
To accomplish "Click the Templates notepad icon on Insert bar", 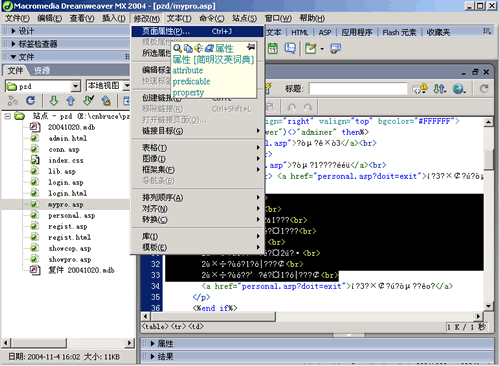I will tap(310, 49).
